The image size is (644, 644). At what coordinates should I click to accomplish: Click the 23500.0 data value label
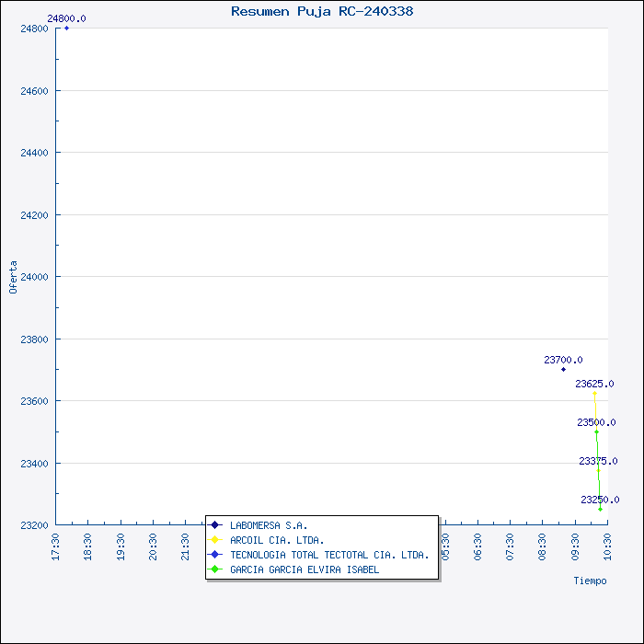coord(596,422)
